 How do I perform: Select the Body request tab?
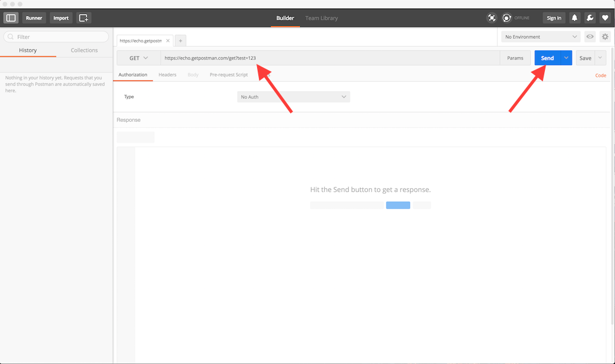(x=193, y=74)
